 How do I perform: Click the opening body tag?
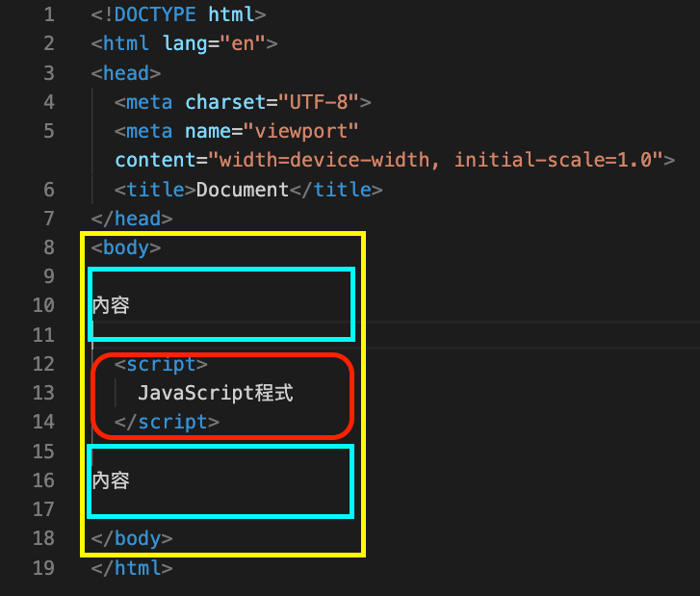(126, 247)
